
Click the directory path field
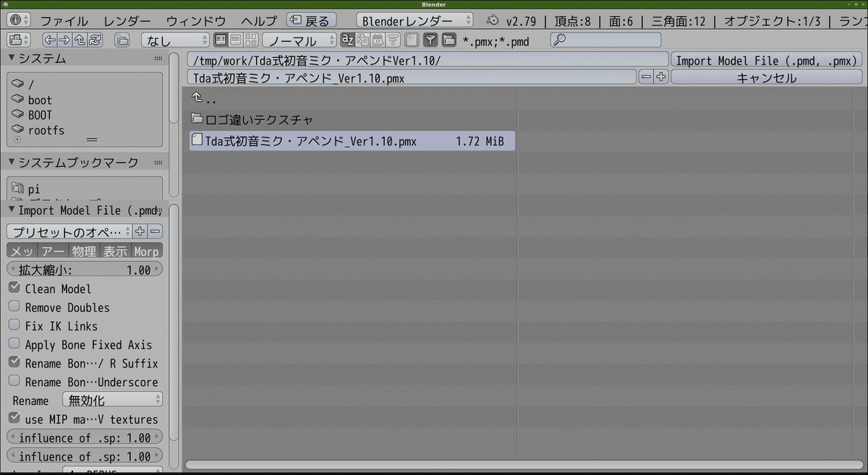coord(428,60)
